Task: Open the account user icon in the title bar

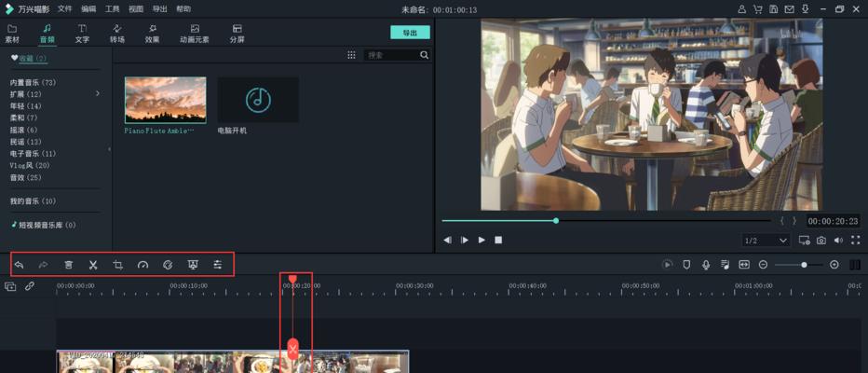Action: 741,9
